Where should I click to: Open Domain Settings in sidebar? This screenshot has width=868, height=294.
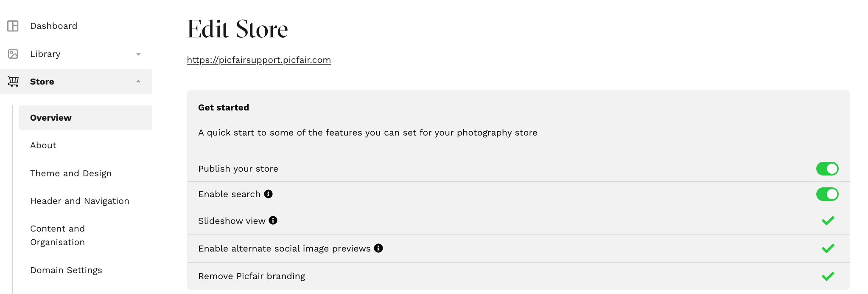(66, 270)
